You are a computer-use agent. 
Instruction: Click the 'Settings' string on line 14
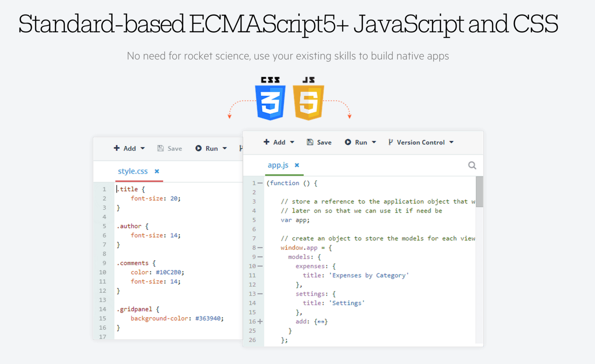[x=346, y=303]
